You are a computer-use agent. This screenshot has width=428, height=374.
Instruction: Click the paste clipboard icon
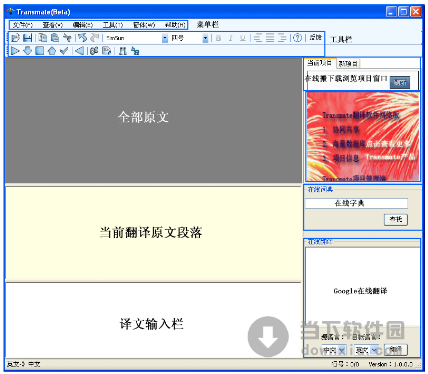point(55,38)
